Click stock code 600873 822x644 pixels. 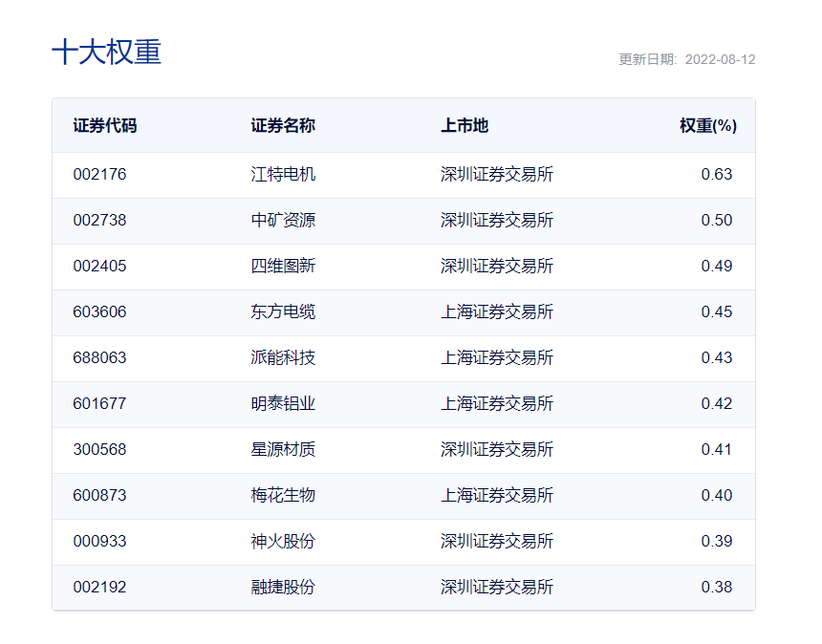point(99,496)
